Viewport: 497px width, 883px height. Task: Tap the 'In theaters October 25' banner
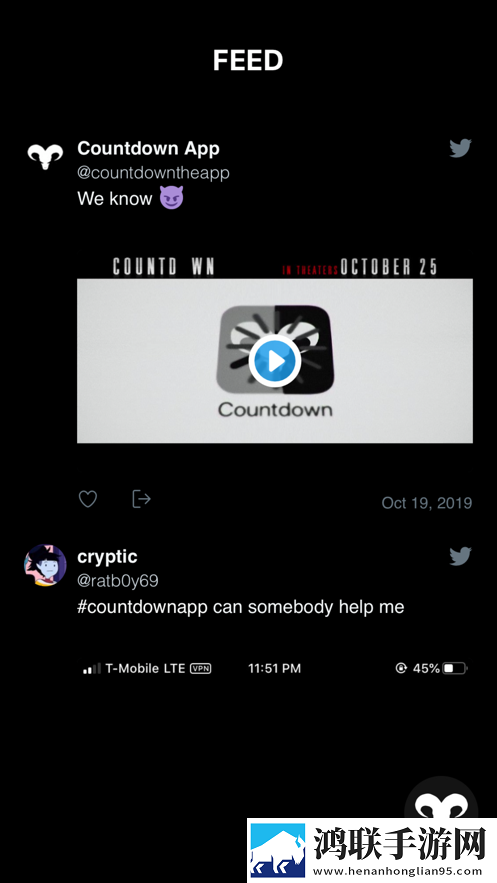click(360, 267)
